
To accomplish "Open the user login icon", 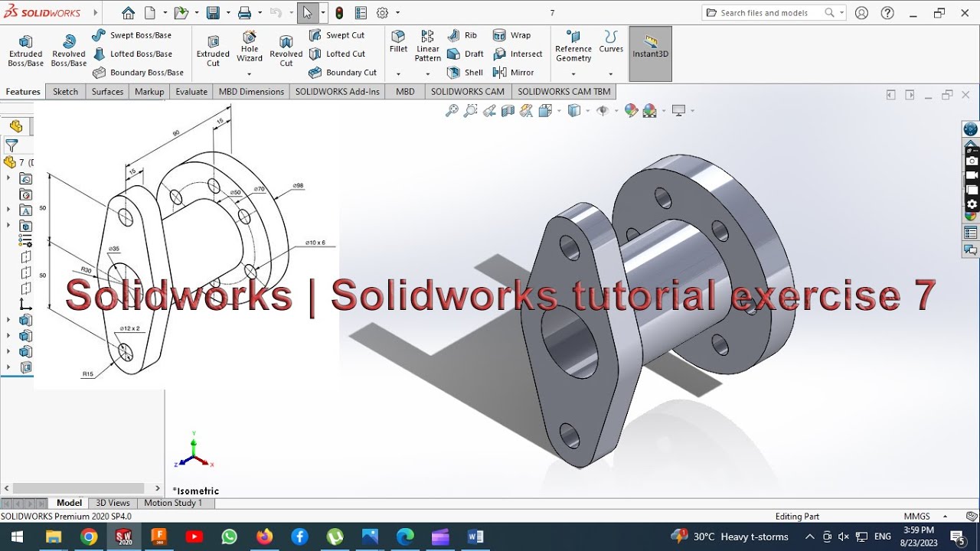I will point(862,13).
